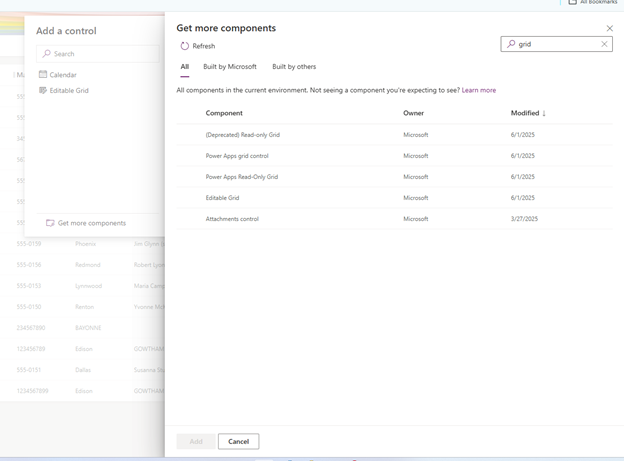Image resolution: width=624 pixels, height=461 pixels.
Task: Click Editable Grid label in control list
Action: pos(69,90)
